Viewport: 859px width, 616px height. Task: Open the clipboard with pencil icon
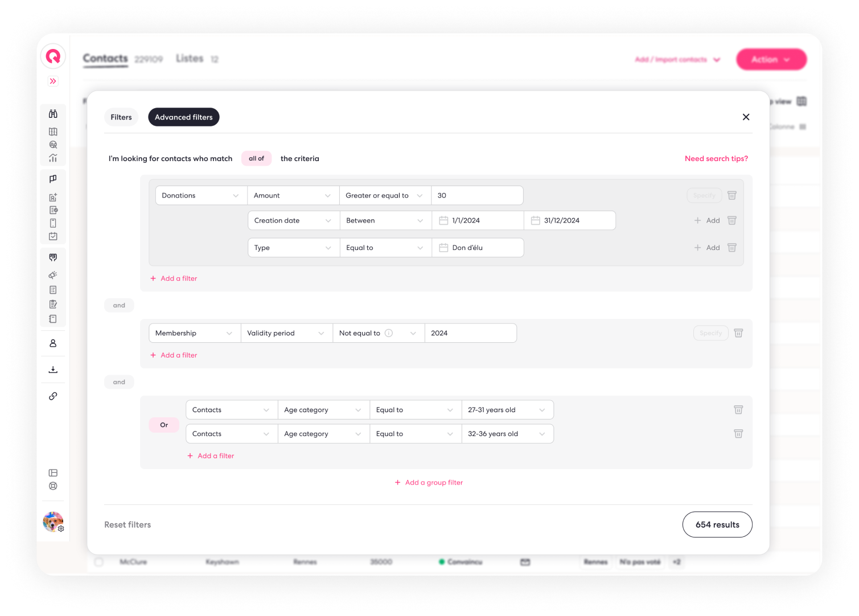pyautogui.click(x=53, y=304)
